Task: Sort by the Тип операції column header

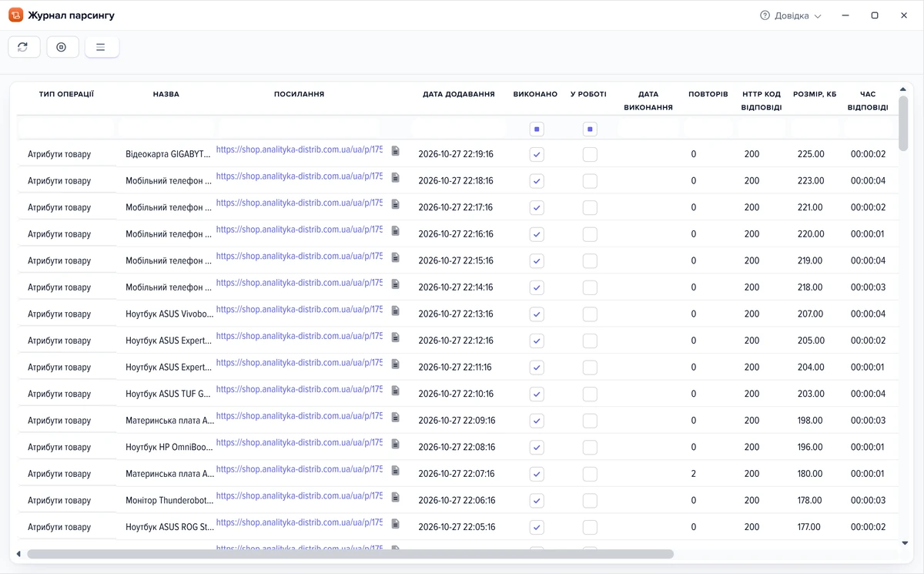Action: pyautogui.click(x=66, y=94)
